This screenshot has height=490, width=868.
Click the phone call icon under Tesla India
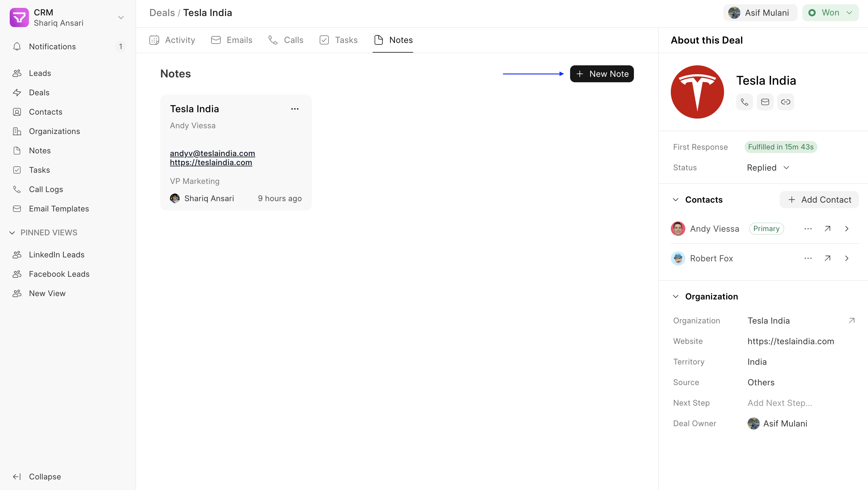(x=744, y=102)
